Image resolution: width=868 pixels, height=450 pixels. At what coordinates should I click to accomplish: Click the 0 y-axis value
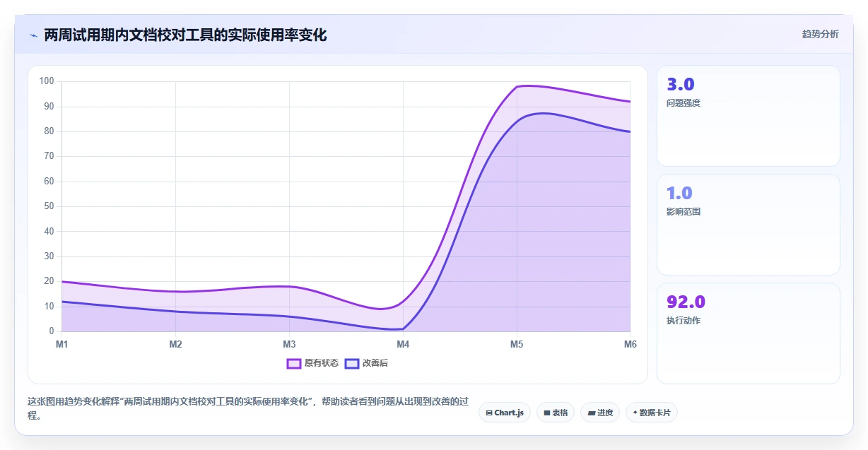pyautogui.click(x=52, y=331)
